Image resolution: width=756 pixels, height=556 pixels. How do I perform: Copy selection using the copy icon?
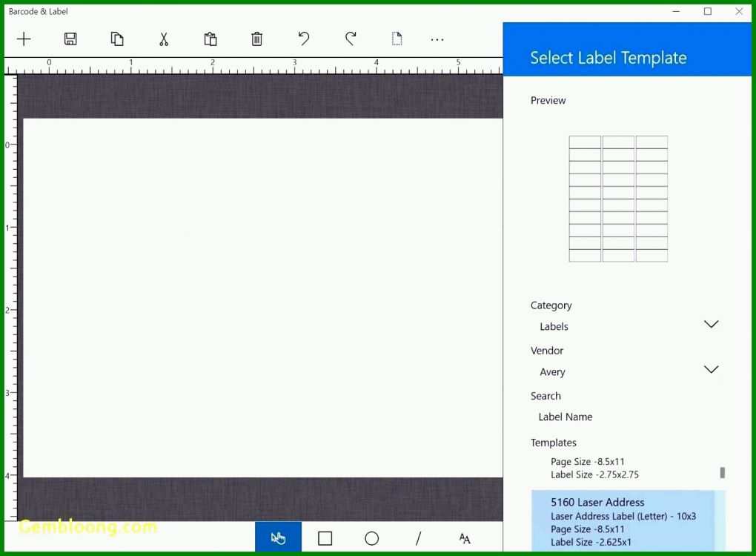coord(117,39)
